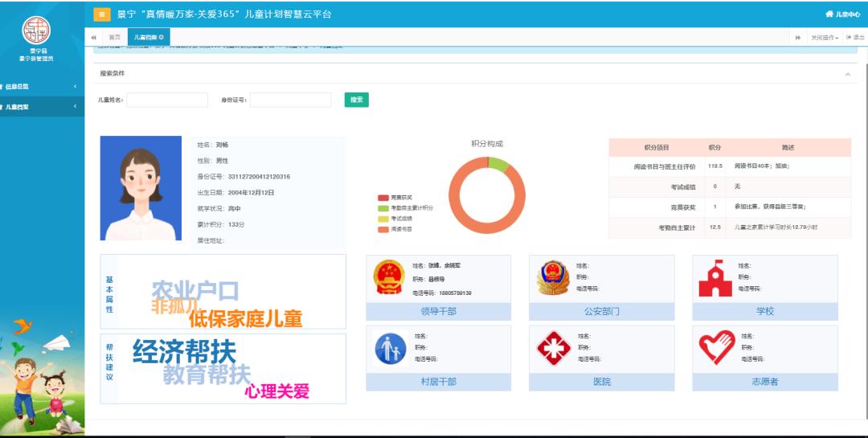Toggle 考勤自主累计积分 legend entry

(x=405, y=207)
